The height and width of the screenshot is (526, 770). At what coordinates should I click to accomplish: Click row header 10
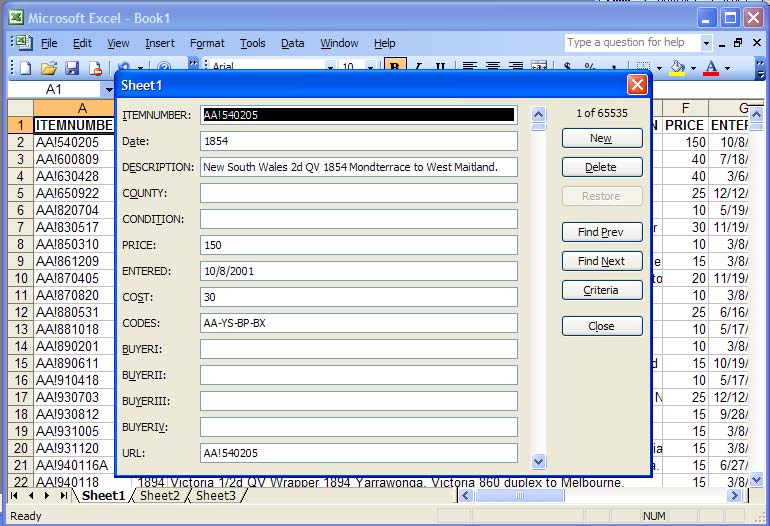point(21,278)
